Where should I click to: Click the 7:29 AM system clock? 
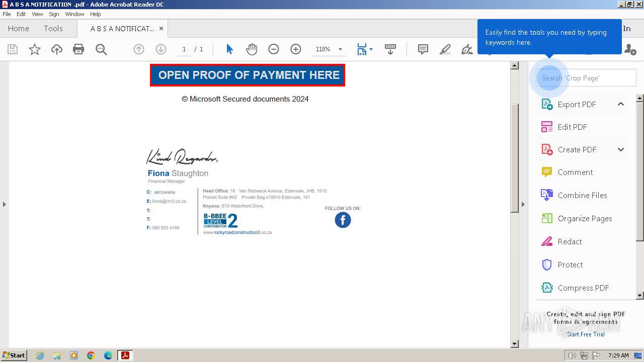tap(618, 355)
